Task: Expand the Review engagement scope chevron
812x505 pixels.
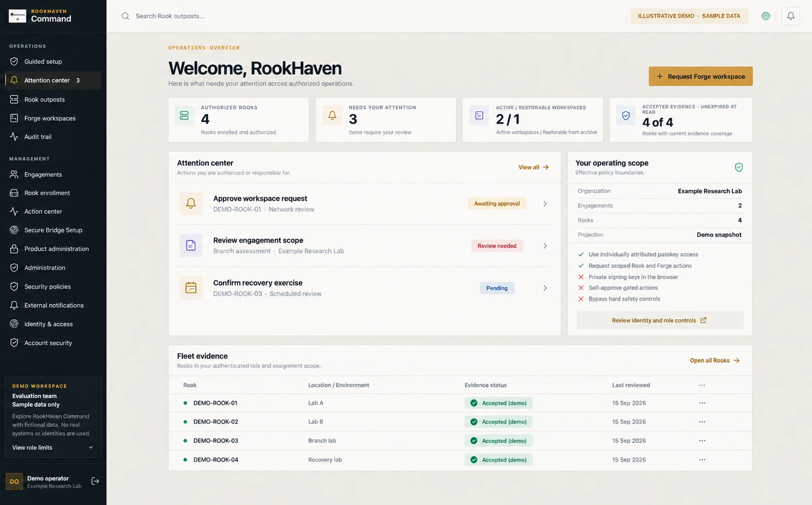Action: click(545, 246)
